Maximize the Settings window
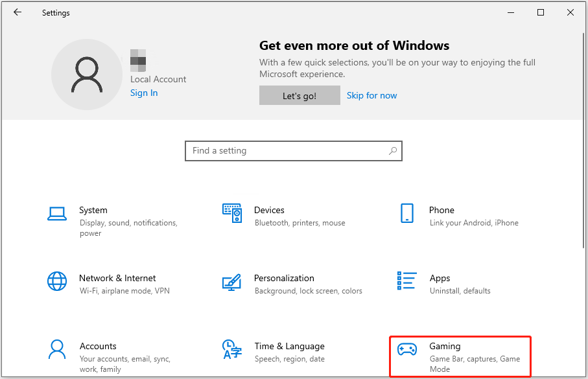Viewport: 588px width, 379px height. 541,12
